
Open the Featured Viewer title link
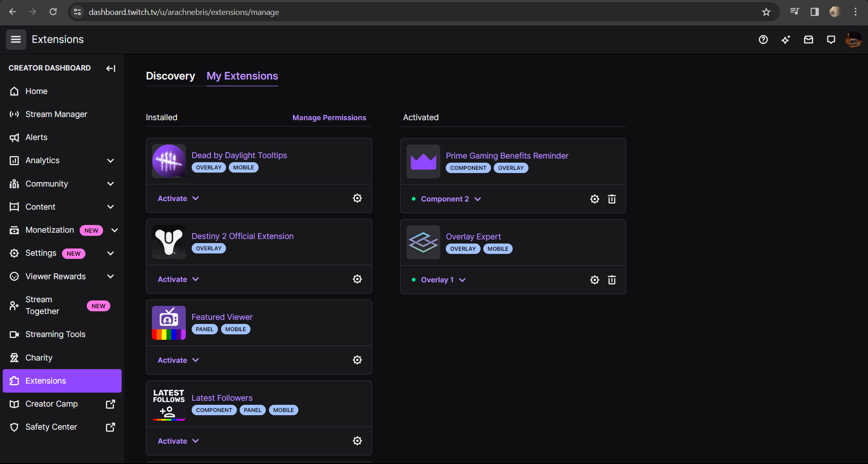pyautogui.click(x=222, y=317)
